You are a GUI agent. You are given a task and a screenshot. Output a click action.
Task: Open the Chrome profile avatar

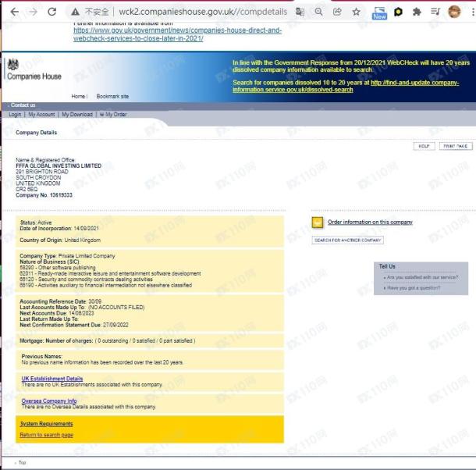[454, 12]
